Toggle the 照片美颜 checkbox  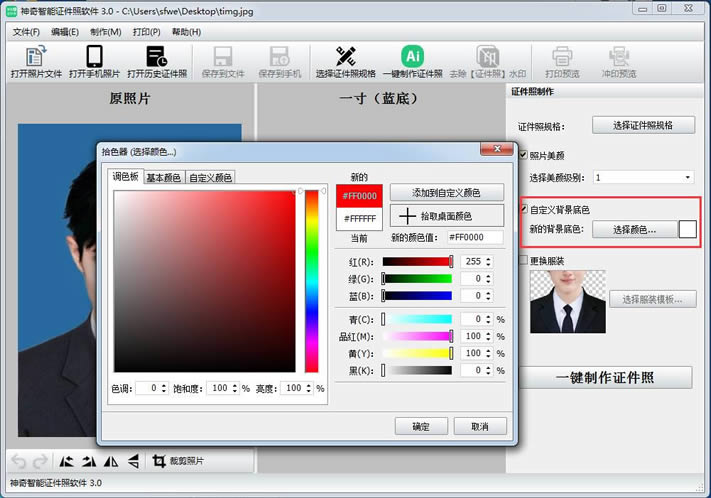[x=523, y=155]
